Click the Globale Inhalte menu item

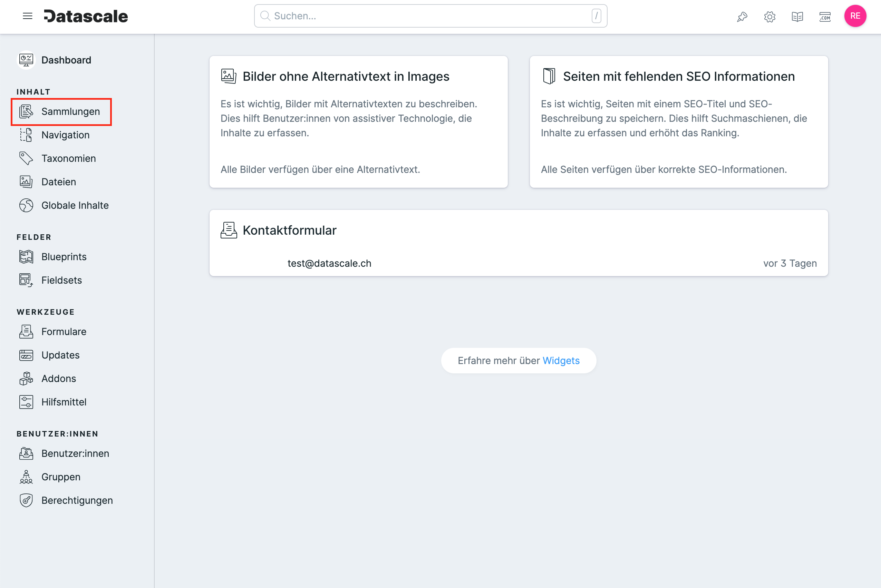click(74, 205)
